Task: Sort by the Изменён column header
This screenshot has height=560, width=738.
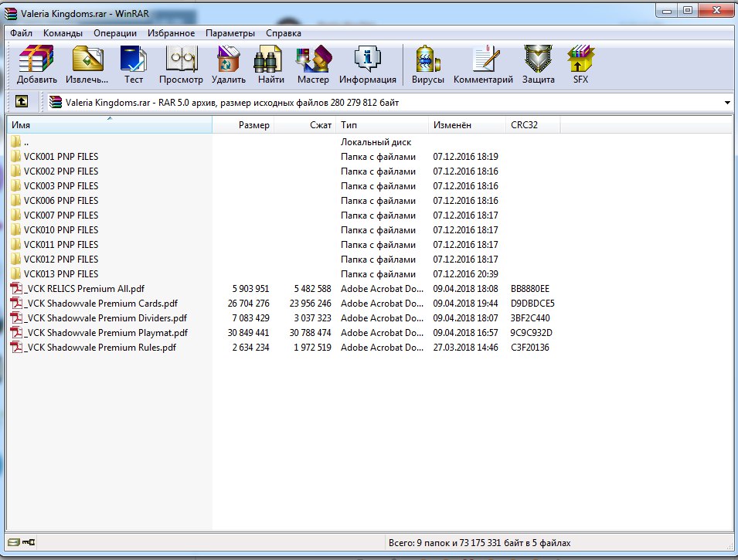Action: pyautogui.click(x=467, y=124)
